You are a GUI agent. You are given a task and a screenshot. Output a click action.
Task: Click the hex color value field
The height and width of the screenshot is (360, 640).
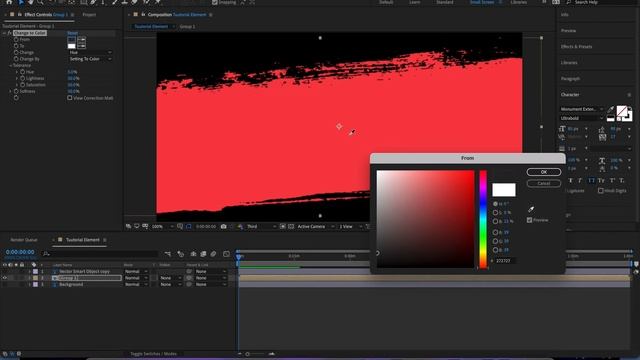tap(505, 260)
